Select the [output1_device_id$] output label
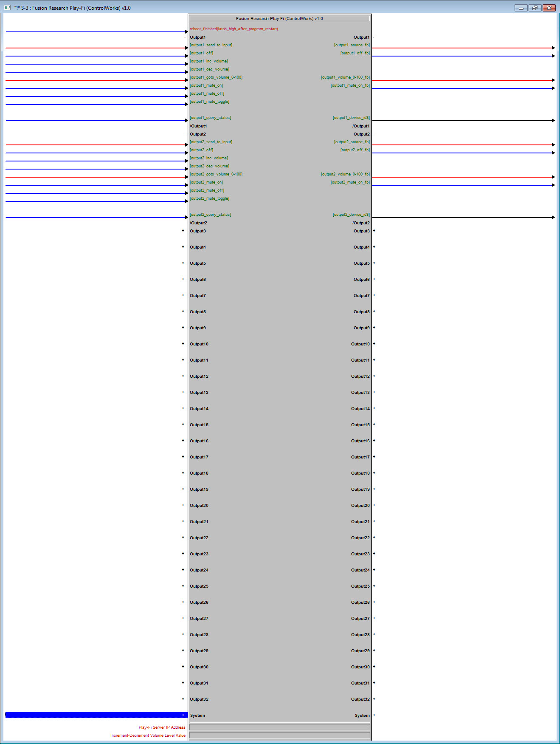560x744 pixels. pos(351,118)
